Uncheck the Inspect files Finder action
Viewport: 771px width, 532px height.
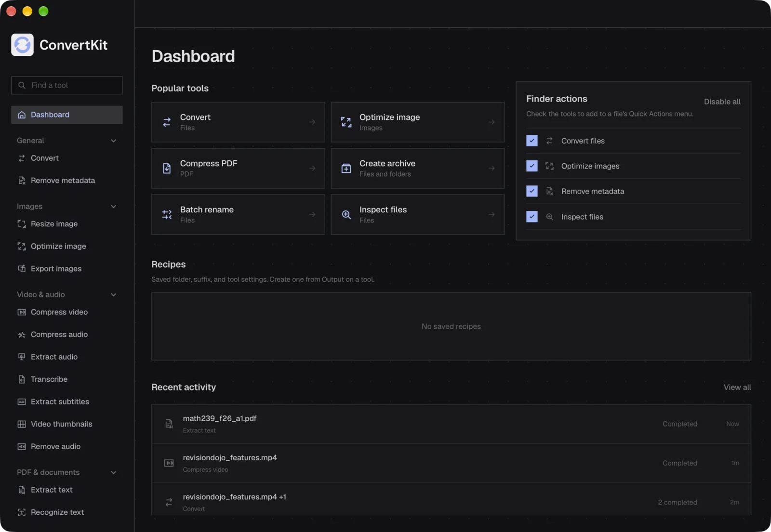(532, 217)
